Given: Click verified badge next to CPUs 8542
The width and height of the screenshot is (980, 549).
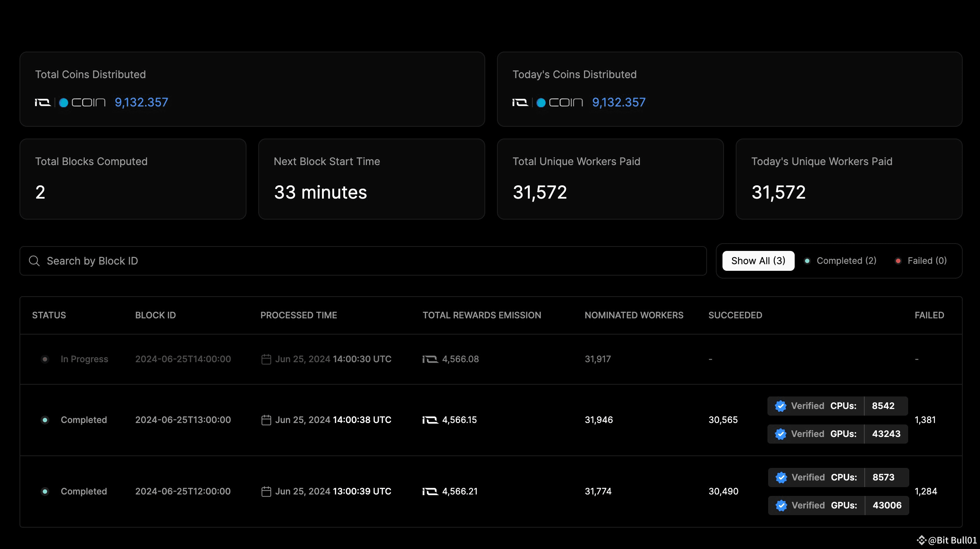Looking at the screenshot, I should tap(781, 406).
